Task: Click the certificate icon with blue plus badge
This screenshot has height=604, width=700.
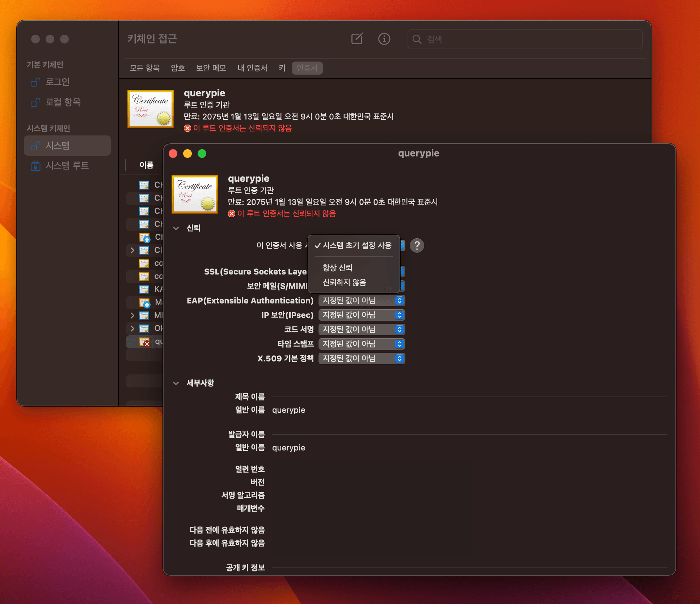Action: (x=144, y=237)
